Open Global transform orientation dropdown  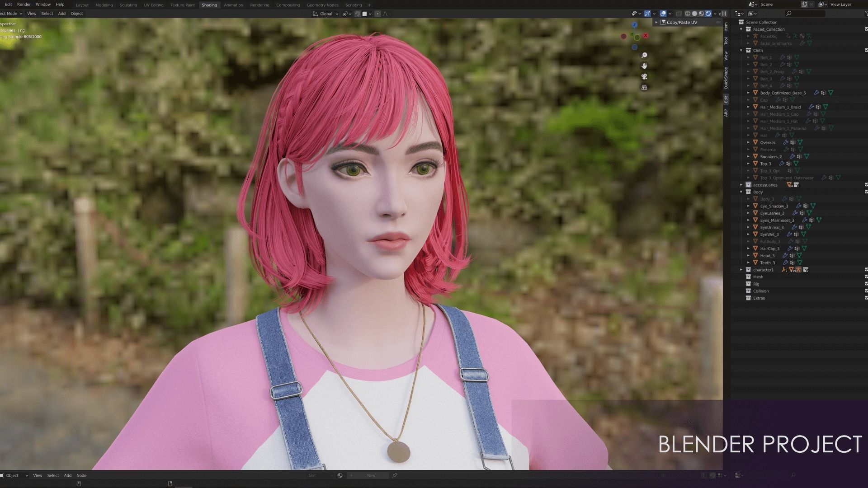325,14
